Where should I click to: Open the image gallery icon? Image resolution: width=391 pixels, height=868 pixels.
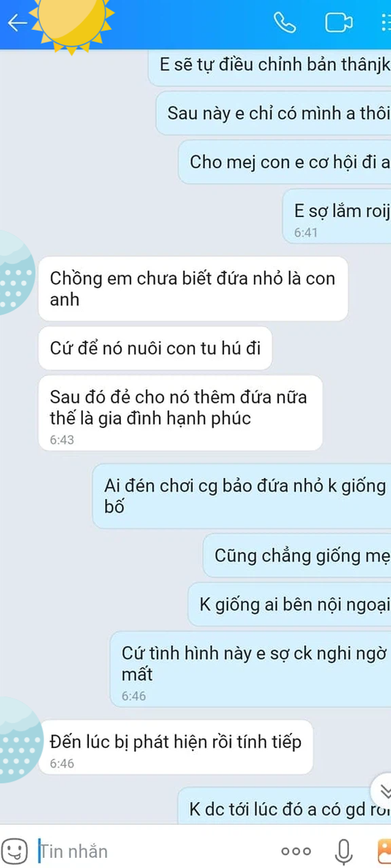point(384,851)
